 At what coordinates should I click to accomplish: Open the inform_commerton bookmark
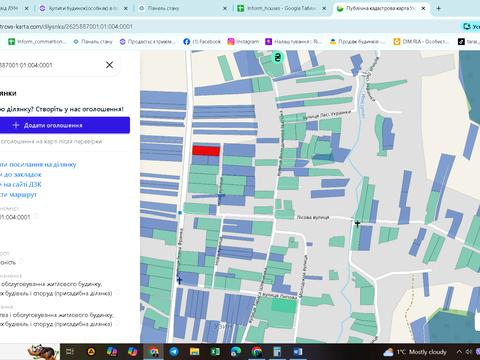(x=37, y=42)
